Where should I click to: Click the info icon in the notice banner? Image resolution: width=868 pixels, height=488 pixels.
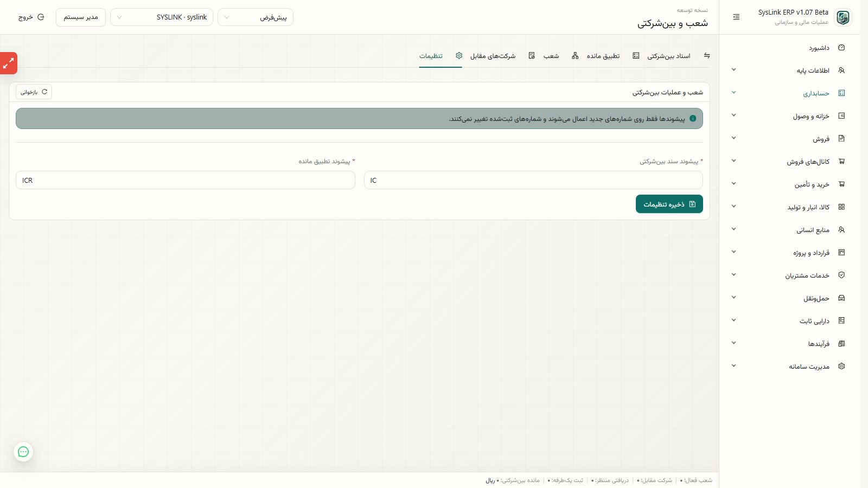(693, 119)
